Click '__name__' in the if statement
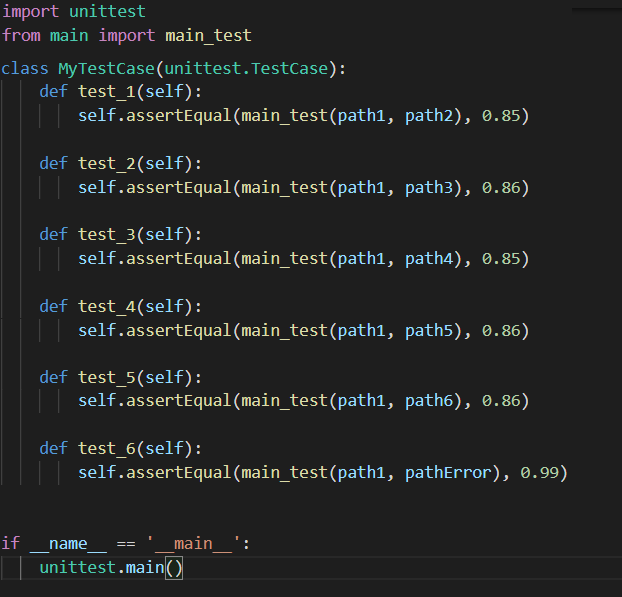 (x=68, y=543)
